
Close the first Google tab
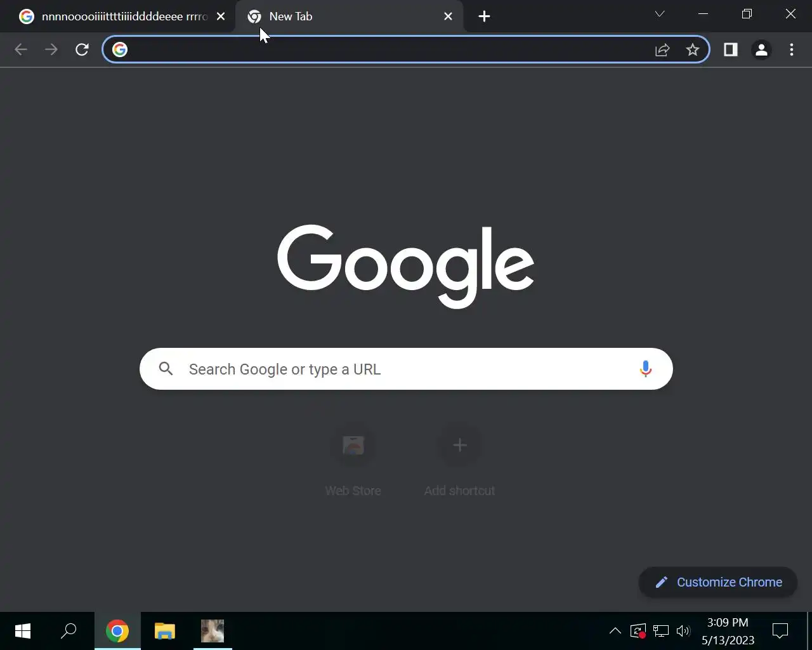tap(221, 17)
